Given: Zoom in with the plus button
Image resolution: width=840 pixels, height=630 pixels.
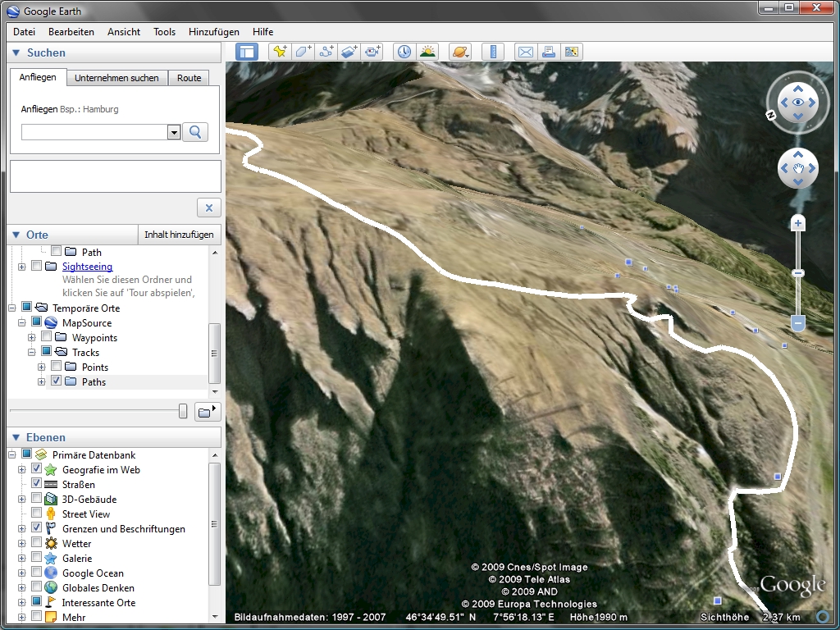Looking at the screenshot, I should click(798, 223).
